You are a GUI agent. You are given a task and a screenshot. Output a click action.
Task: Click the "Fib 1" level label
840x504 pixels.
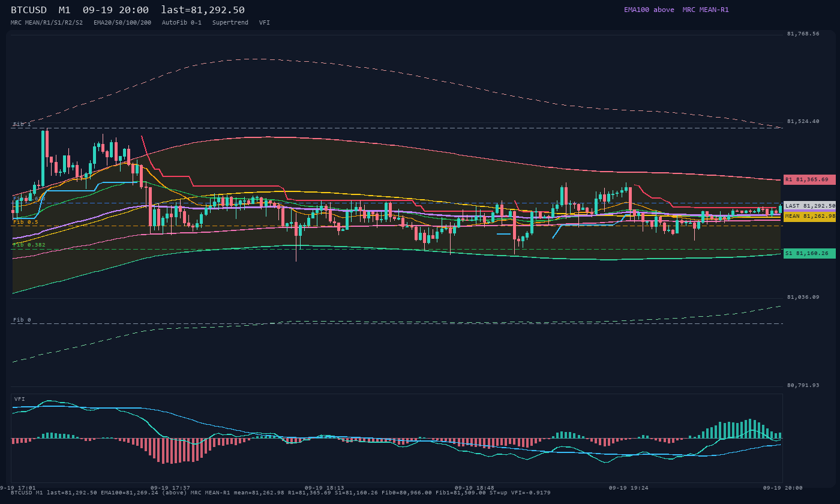click(22, 124)
